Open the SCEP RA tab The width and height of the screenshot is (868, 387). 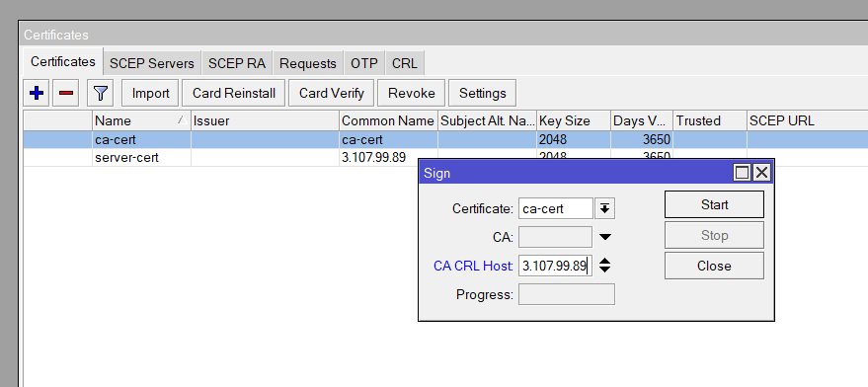pos(237,63)
